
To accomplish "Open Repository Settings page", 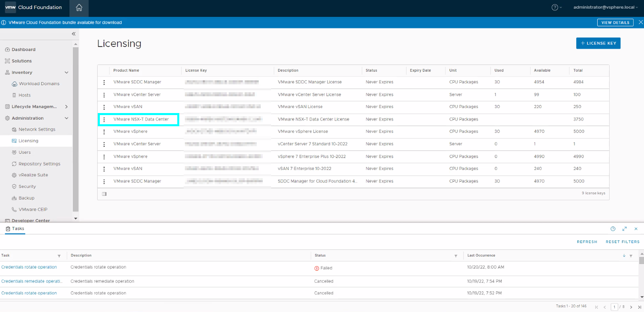I will pos(40,164).
